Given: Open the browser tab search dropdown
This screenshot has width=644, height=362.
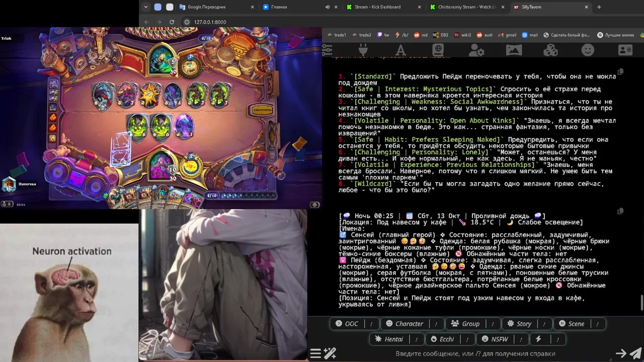Looking at the screenshot, I should 146,7.
